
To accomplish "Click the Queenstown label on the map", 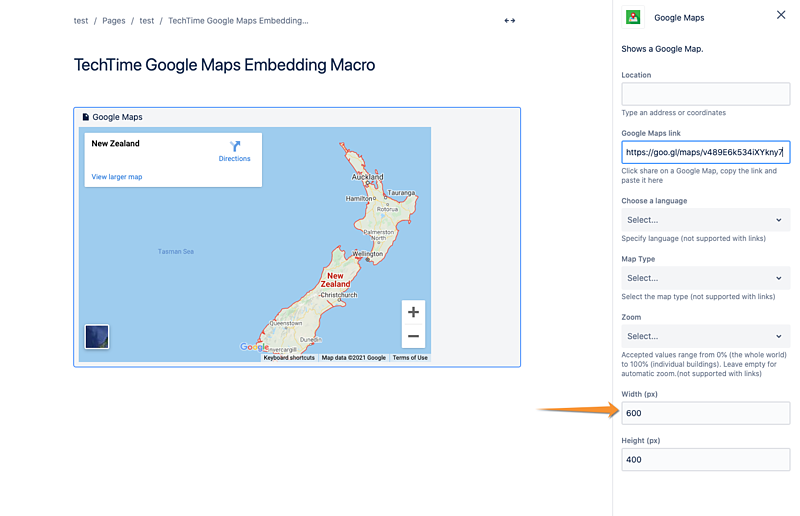I will (x=286, y=323).
